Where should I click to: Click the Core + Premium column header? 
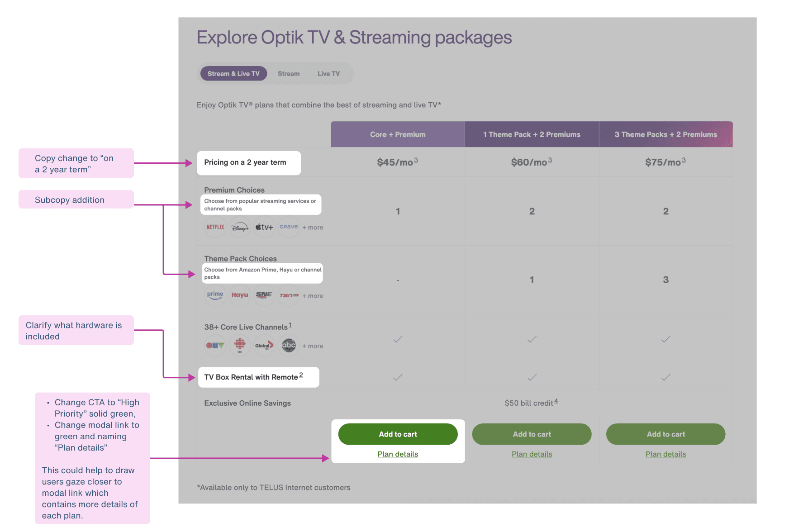coord(398,134)
